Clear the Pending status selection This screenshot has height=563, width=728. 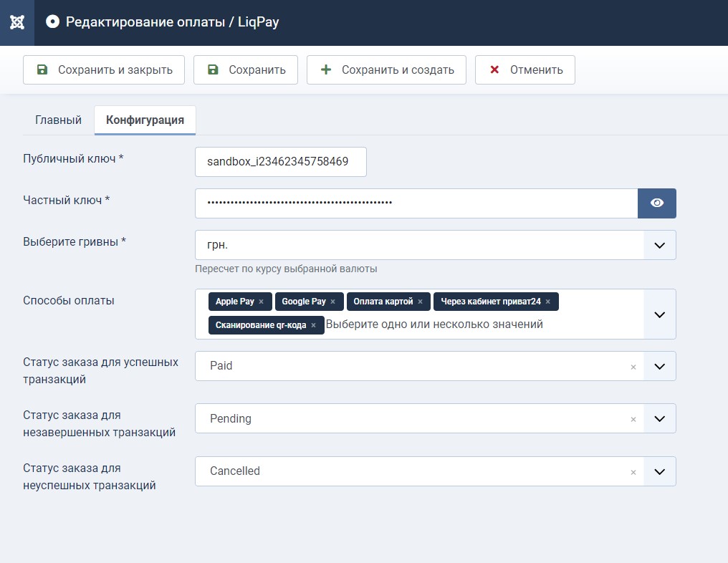[633, 420]
